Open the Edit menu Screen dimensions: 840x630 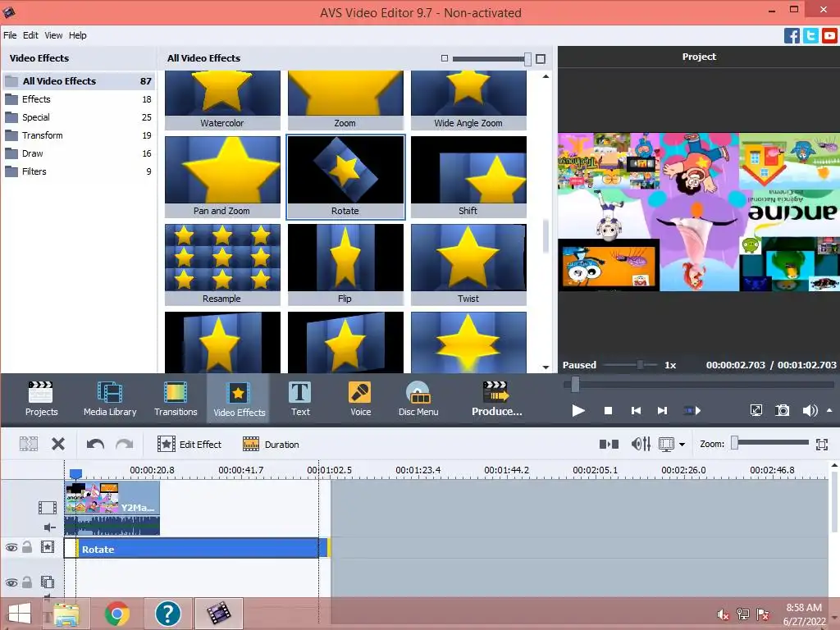click(x=30, y=35)
